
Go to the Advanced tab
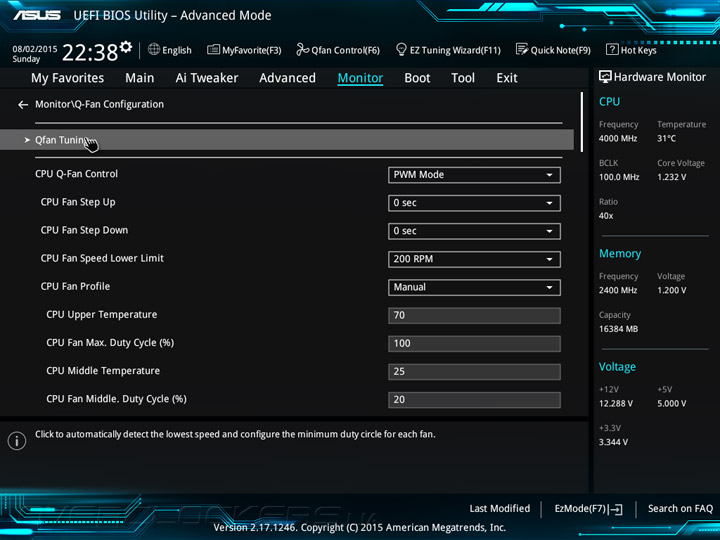click(x=287, y=78)
